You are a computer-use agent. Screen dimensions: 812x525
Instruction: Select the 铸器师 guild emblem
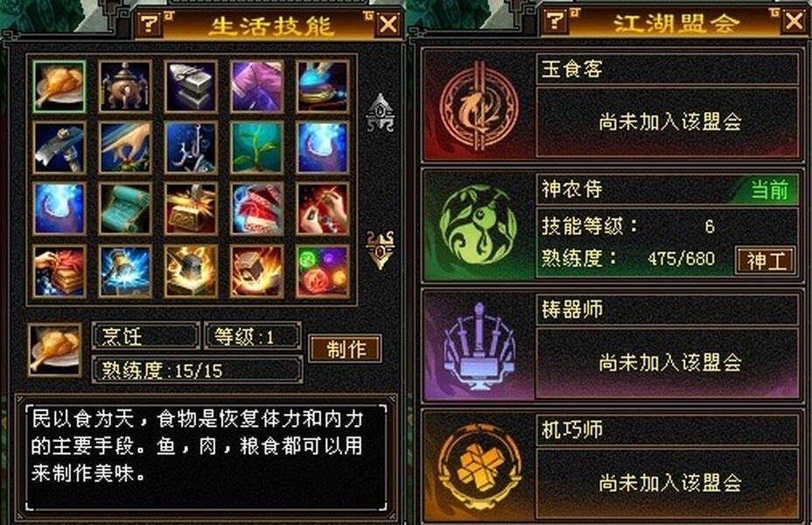(x=479, y=346)
